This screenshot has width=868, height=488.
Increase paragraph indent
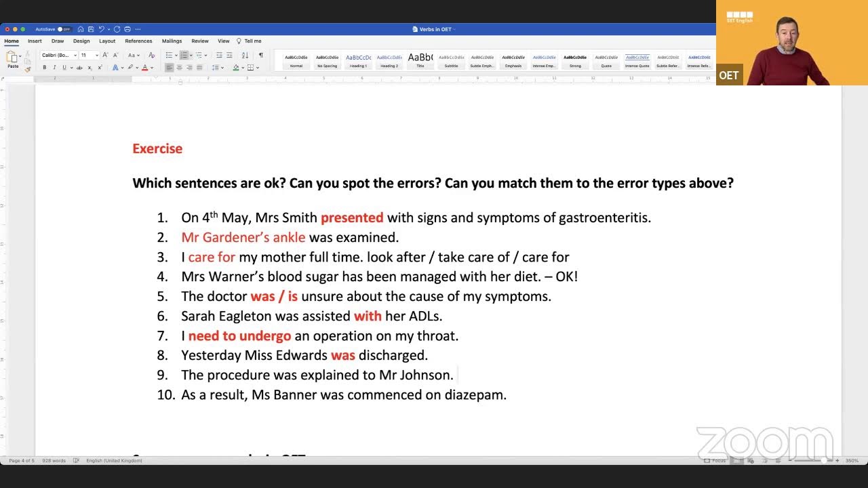(229, 55)
